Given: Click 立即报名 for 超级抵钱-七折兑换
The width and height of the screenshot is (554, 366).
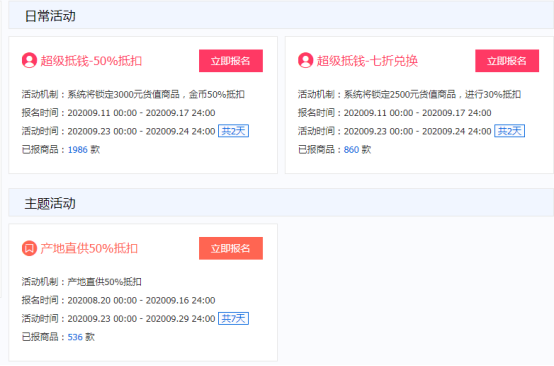Looking at the screenshot, I should click(507, 61).
